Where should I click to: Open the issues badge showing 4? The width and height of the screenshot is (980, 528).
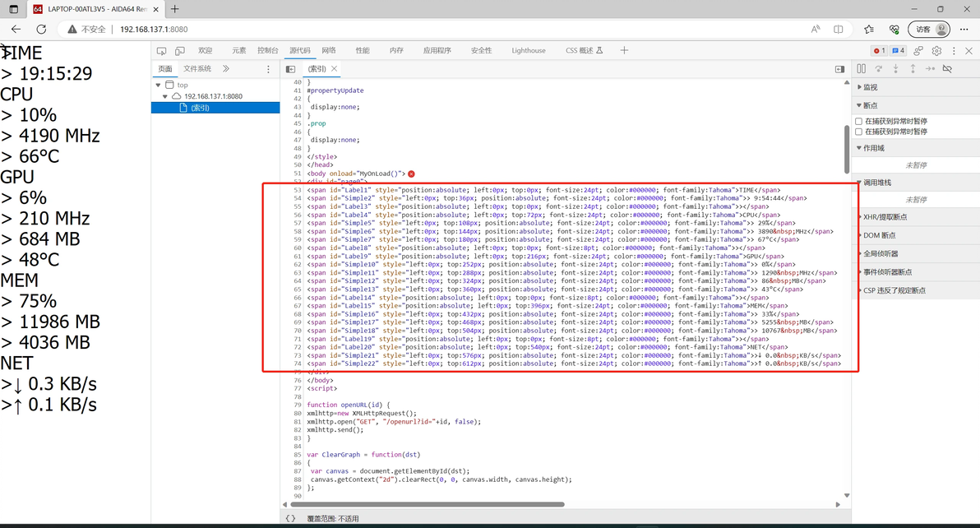[x=898, y=51]
